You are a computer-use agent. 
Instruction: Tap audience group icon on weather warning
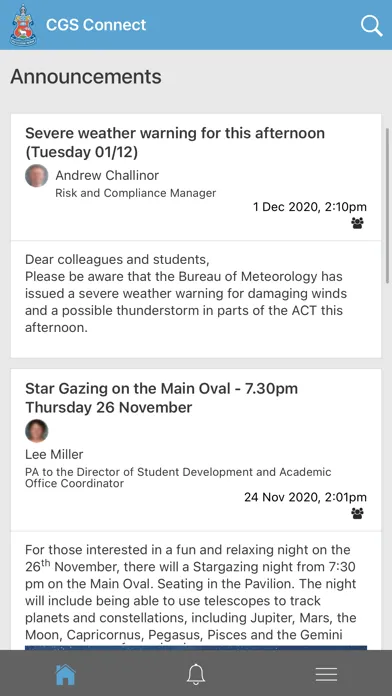(x=357, y=223)
